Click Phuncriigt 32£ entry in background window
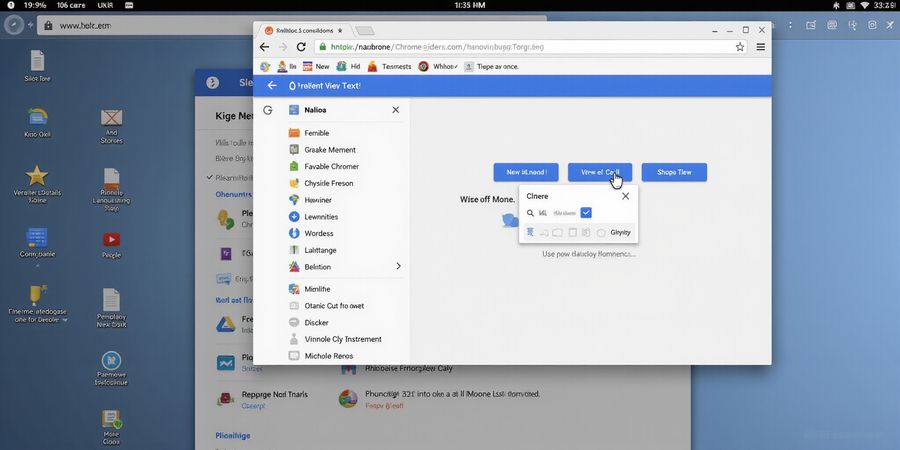The height and width of the screenshot is (450, 900). click(x=452, y=394)
